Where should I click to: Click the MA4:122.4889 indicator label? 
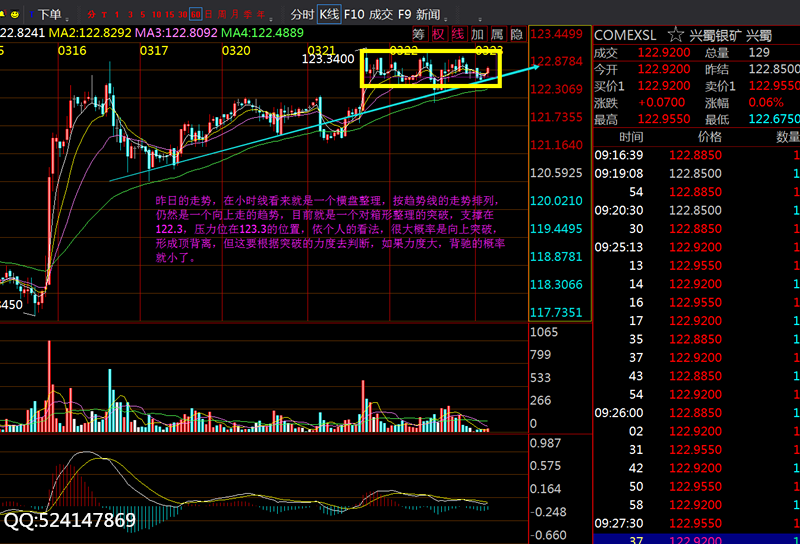(x=262, y=33)
